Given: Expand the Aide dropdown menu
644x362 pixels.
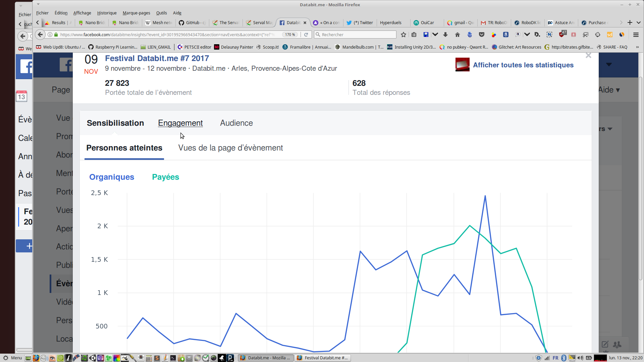Looking at the screenshot, I should [x=609, y=90].
